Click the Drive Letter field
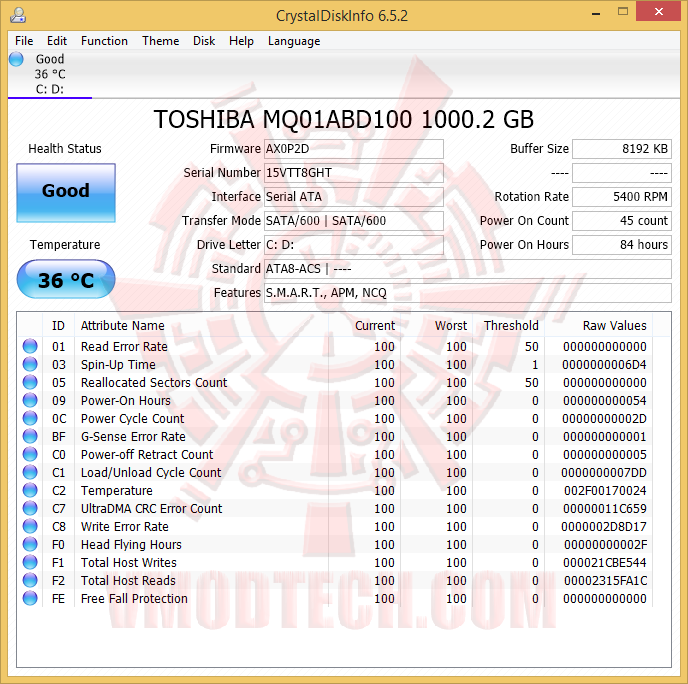Viewport: 688px width, 684px height. (x=354, y=244)
